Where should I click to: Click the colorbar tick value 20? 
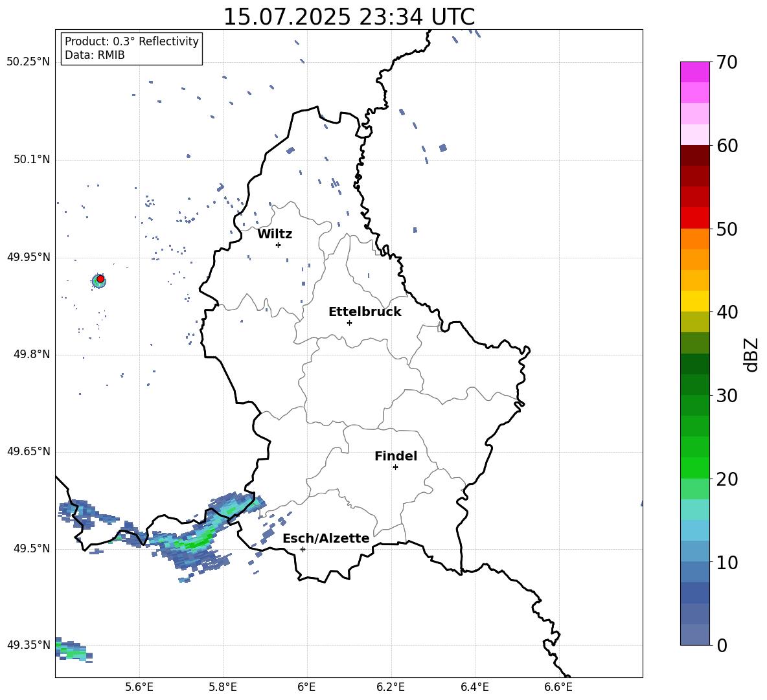point(727,479)
